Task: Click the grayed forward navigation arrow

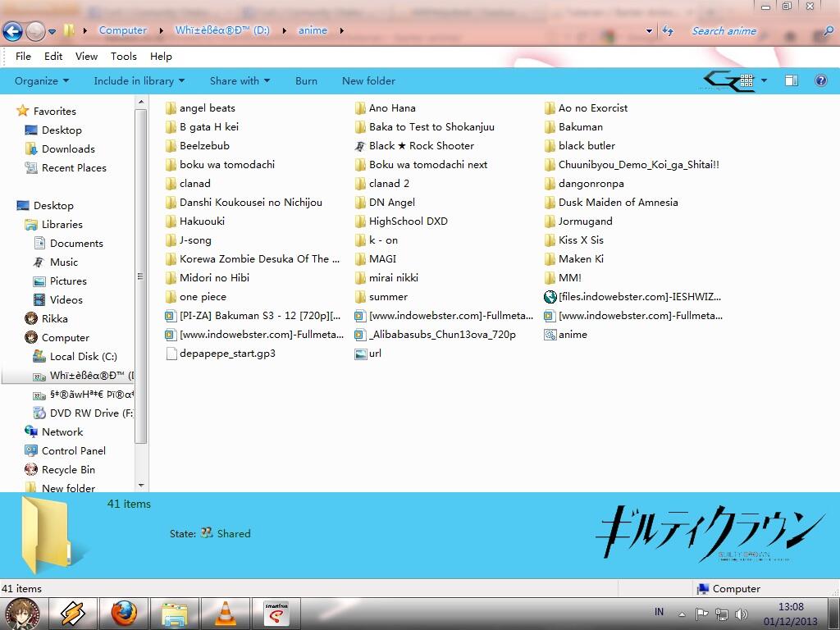Action: pyautogui.click(x=35, y=31)
